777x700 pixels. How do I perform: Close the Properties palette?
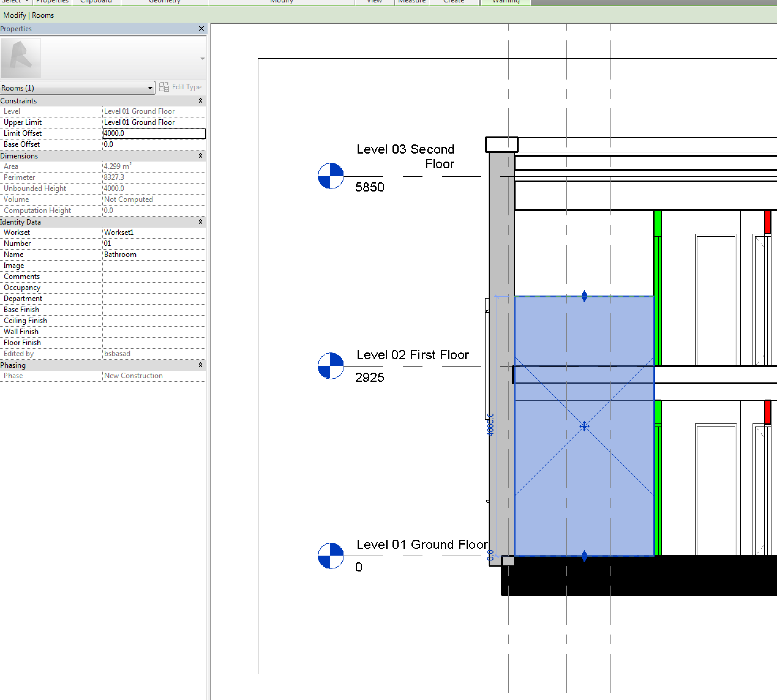(x=201, y=28)
